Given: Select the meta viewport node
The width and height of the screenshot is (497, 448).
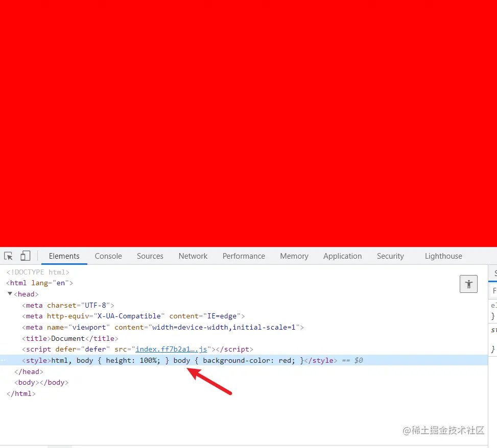Looking at the screenshot, I should point(163,327).
